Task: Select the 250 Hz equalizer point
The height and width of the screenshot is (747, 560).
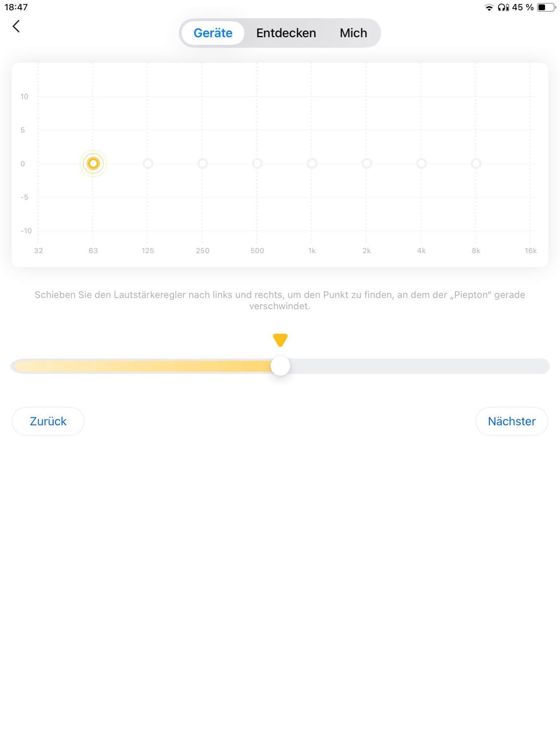Action: click(203, 163)
